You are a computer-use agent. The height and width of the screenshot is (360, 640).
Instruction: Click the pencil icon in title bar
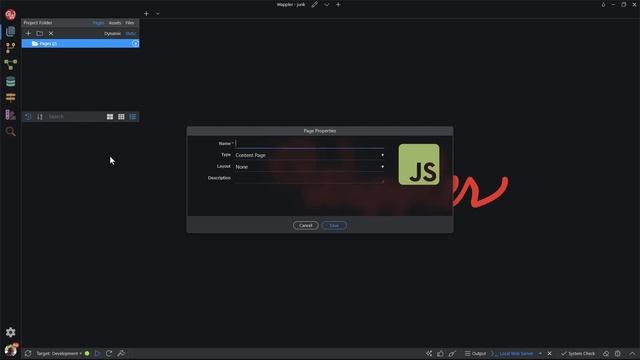point(314,4)
